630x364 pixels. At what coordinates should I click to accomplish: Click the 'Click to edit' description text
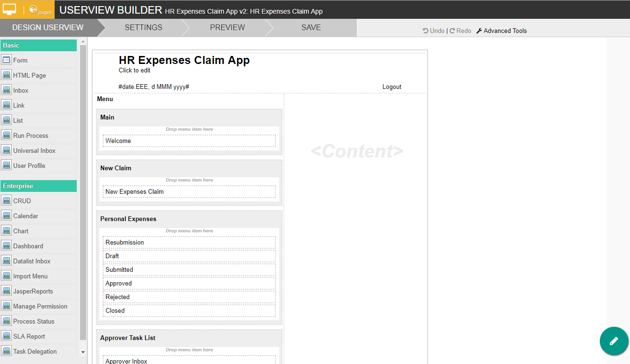point(135,71)
